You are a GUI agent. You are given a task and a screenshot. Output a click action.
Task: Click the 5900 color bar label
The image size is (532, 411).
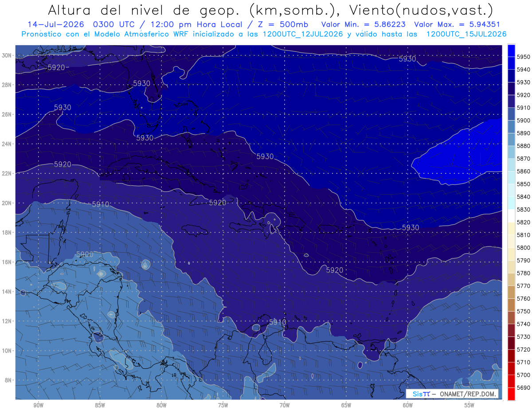pyautogui.click(x=524, y=121)
